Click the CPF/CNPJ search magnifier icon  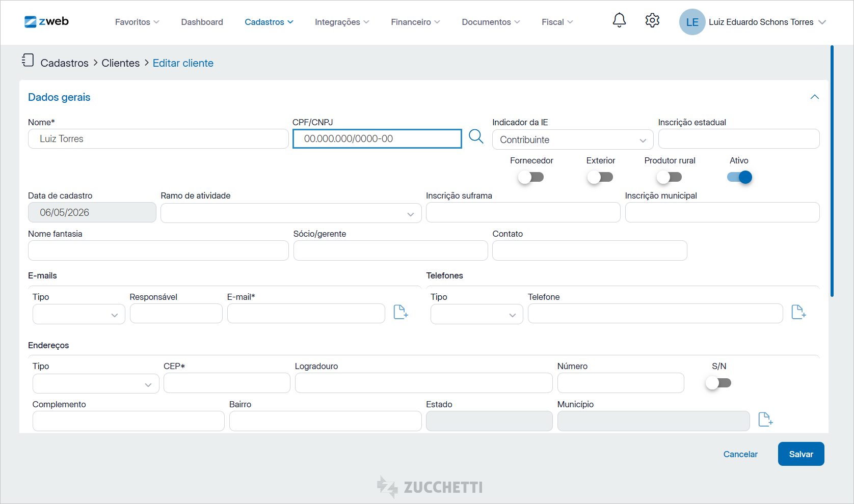(x=476, y=136)
